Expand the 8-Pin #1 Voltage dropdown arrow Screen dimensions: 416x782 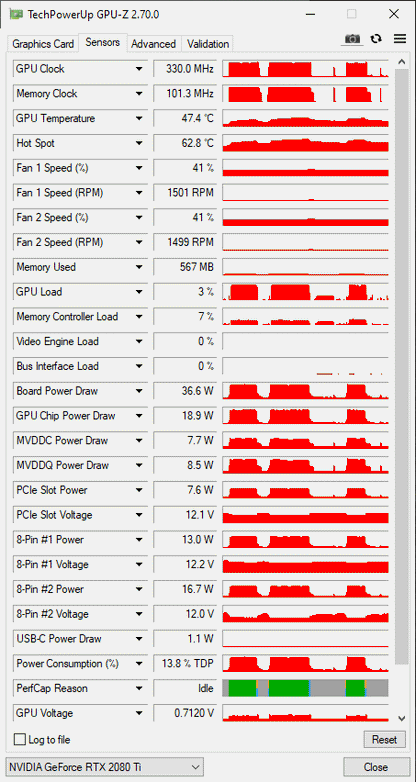coord(139,565)
